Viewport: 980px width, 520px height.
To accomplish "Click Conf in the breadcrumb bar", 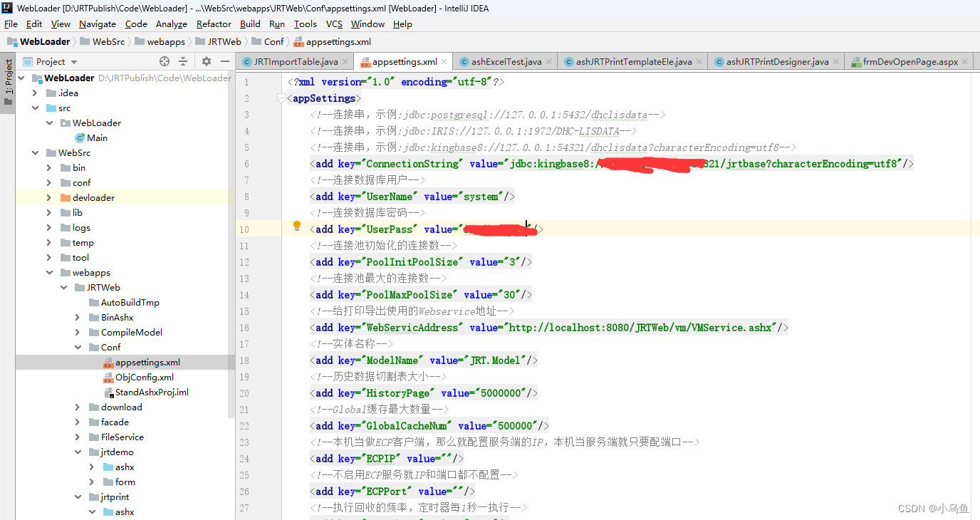I will coord(267,41).
